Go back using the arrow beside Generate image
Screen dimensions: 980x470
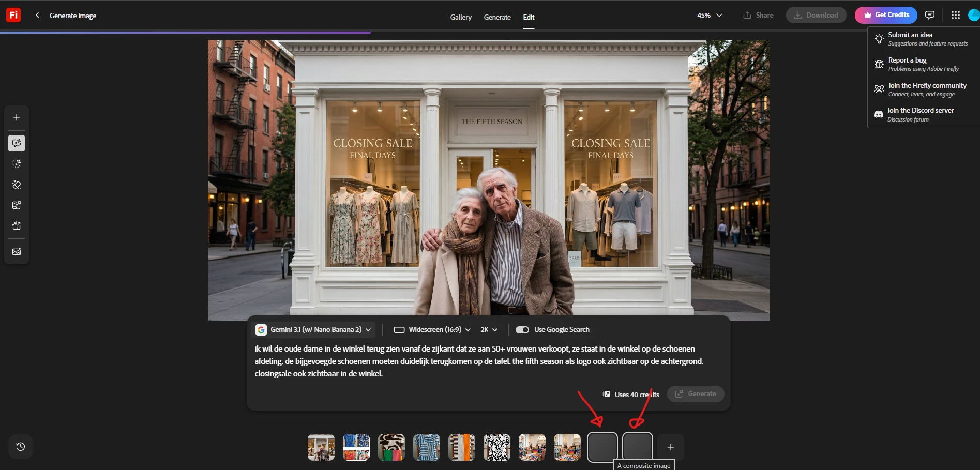[37, 16]
